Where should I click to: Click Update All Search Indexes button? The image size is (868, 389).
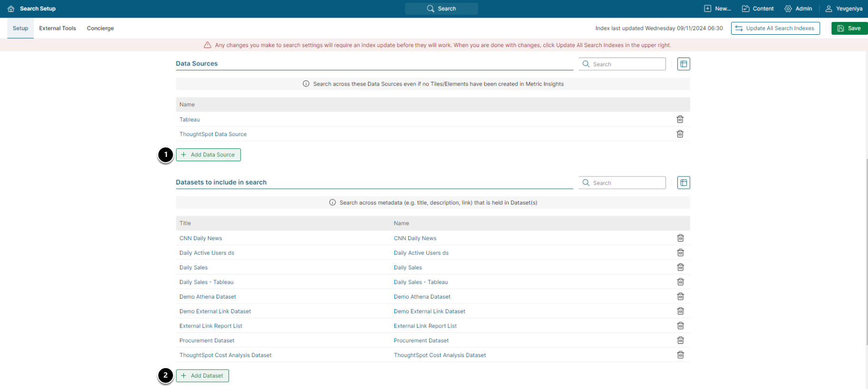775,28
